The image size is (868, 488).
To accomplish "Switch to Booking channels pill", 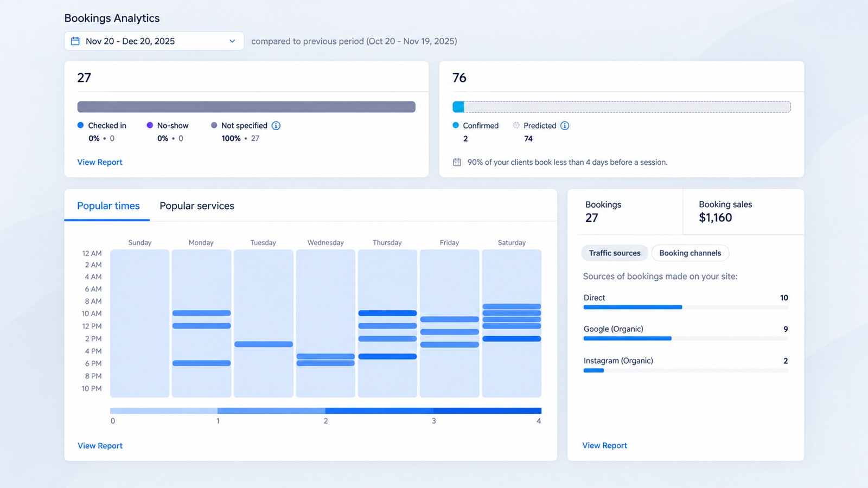I will pyautogui.click(x=690, y=253).
